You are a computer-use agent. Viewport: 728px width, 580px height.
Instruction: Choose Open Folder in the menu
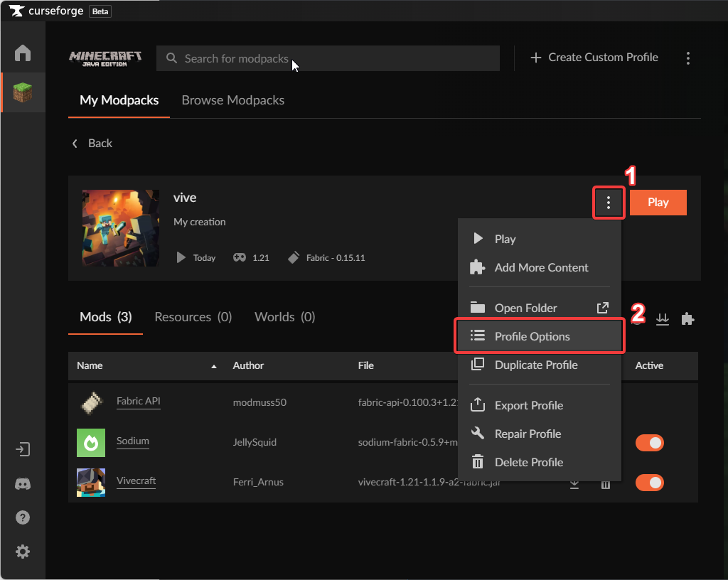point(539,308)
